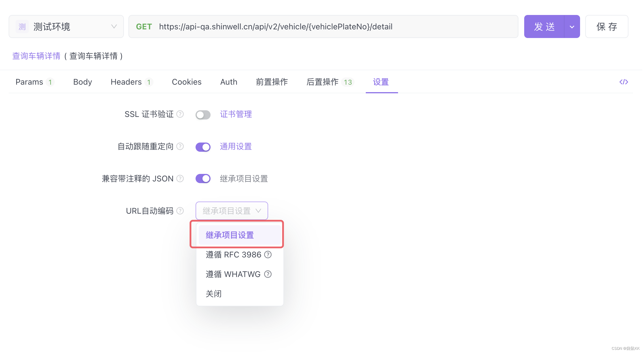644x353 pixels.
Task: Click the 保存 button
Action: pos(607,26)
